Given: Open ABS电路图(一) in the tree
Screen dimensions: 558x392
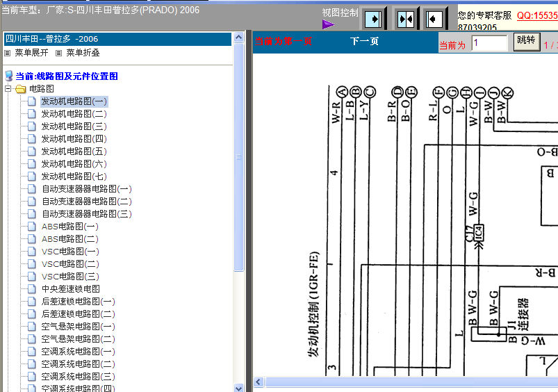Looking at the screenshot, I should click(70, 227).
